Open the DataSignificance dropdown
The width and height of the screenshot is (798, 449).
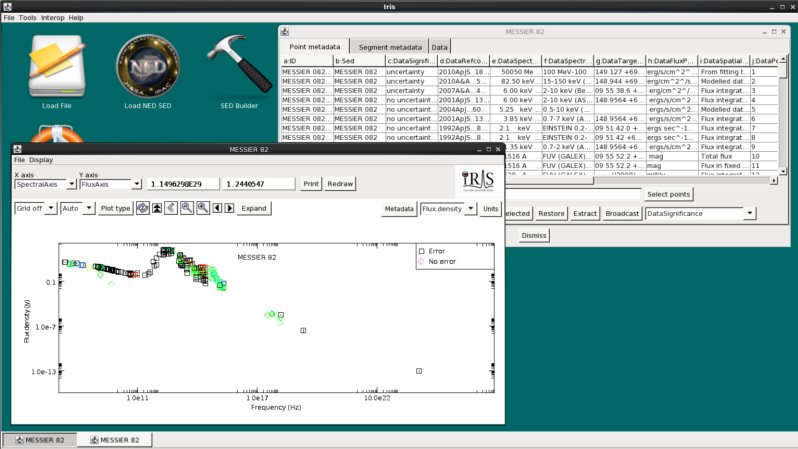750,214
